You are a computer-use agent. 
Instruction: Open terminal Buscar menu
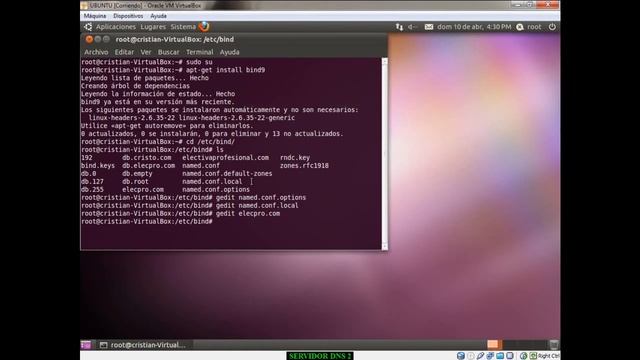click(x=169, y=52)
